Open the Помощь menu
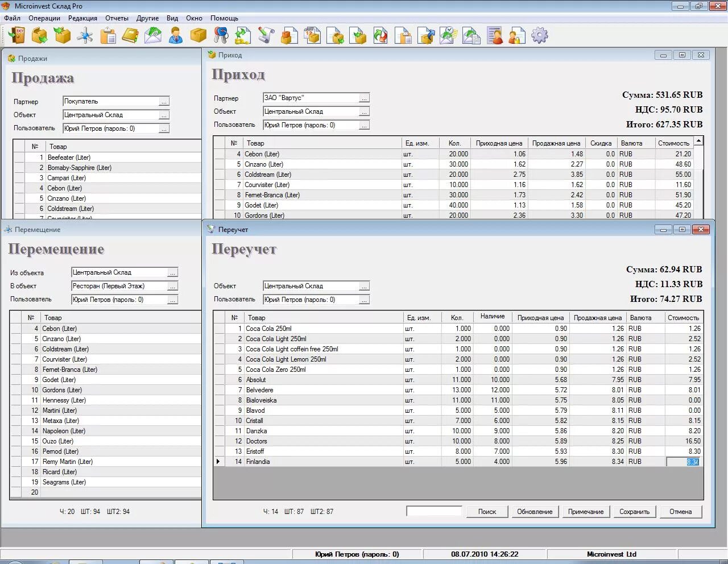The image size is (728, 564). click(224, 18)
